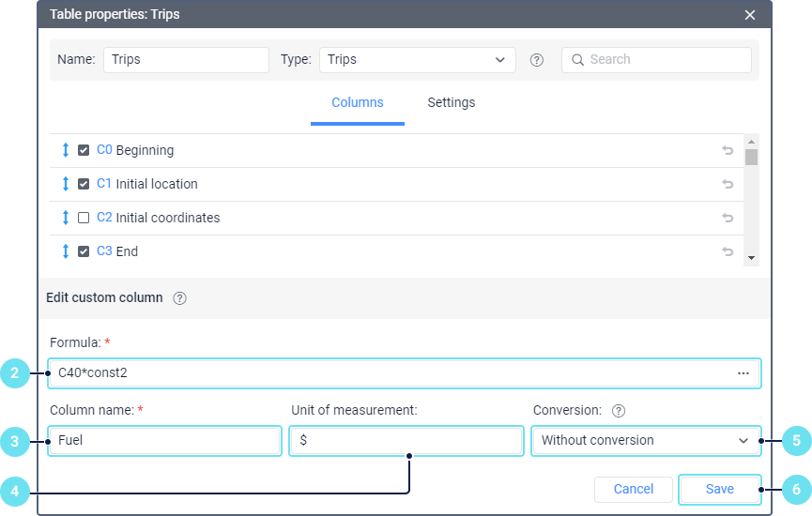Click the undo arrow for Initial location row
This screenshot has width=812, height=516.
pyautogui.click(x=728, y=184)
